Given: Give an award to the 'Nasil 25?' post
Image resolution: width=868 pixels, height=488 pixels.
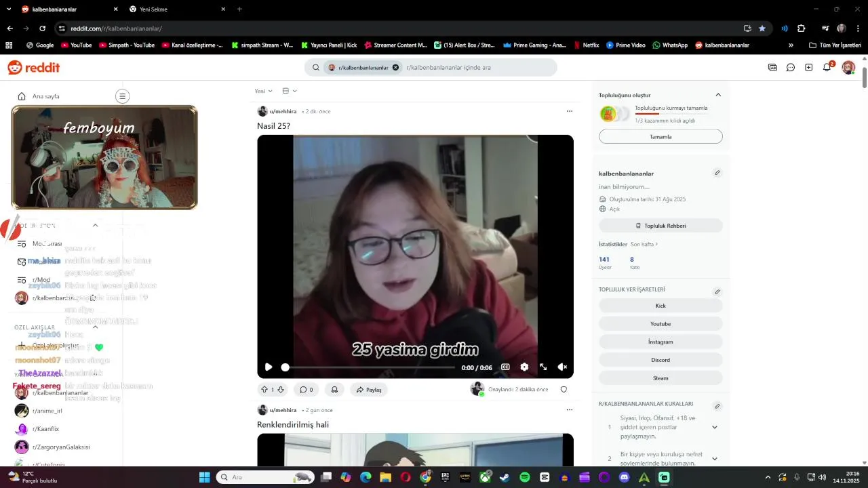Looking at the screenshot, I should pyautogui.click(x=334, y=390).
